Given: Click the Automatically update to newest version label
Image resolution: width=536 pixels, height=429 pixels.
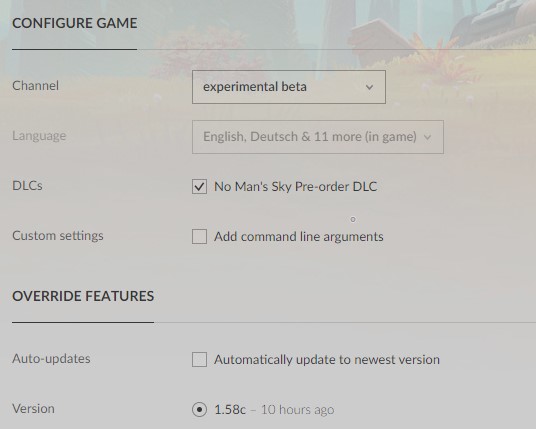Looking at the screenshot, I should (x=327, y=360).
